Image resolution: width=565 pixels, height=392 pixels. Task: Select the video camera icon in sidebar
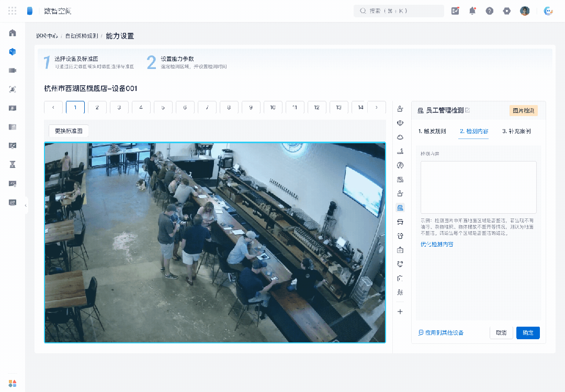[13, 70]
